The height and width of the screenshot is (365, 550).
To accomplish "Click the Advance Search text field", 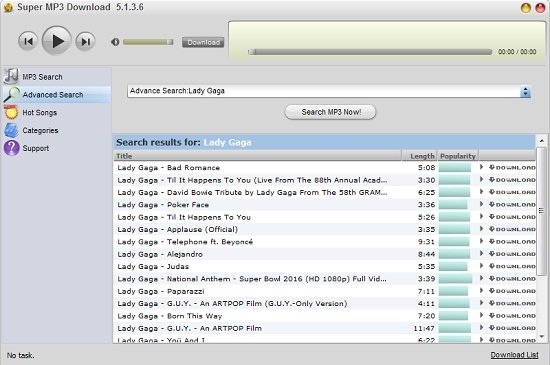I will click(324, 91).
